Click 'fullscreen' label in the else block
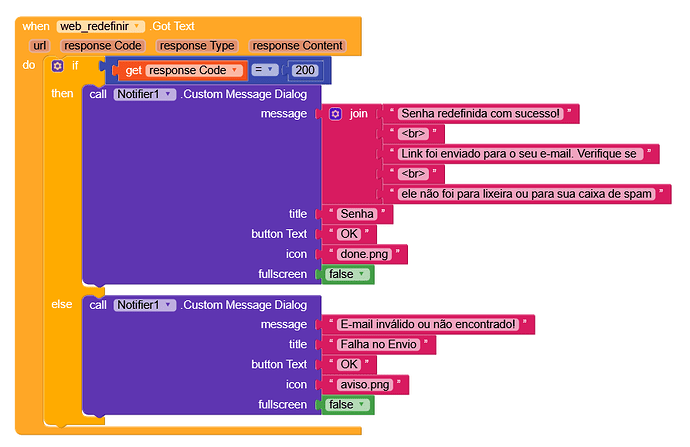 pos(283,404)
